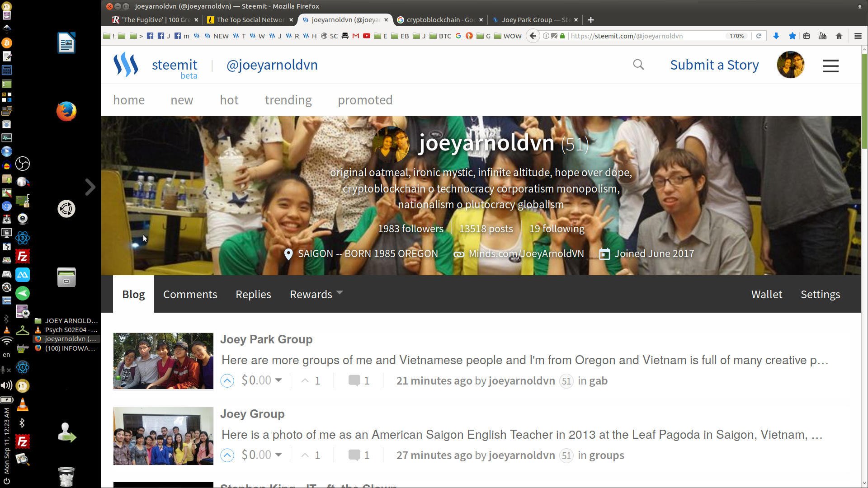
Task: Open the user avatar in header
Action: pos(790,65)
